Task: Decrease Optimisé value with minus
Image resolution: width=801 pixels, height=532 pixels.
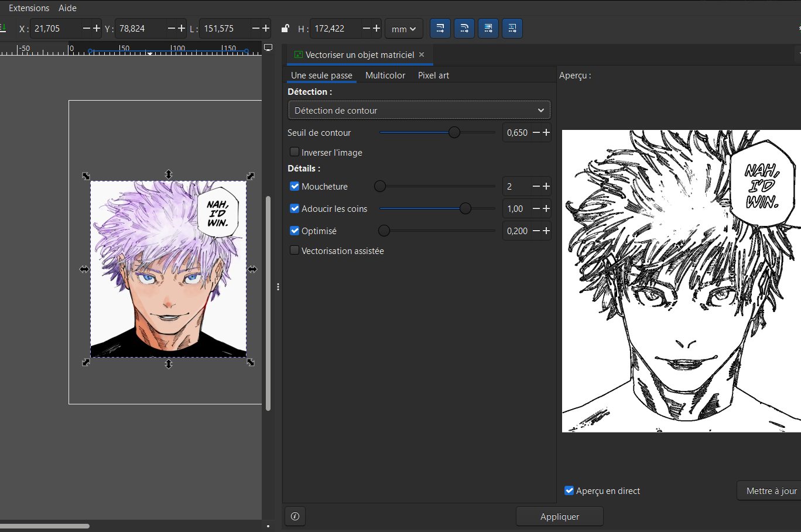Action: click(536, 231)
